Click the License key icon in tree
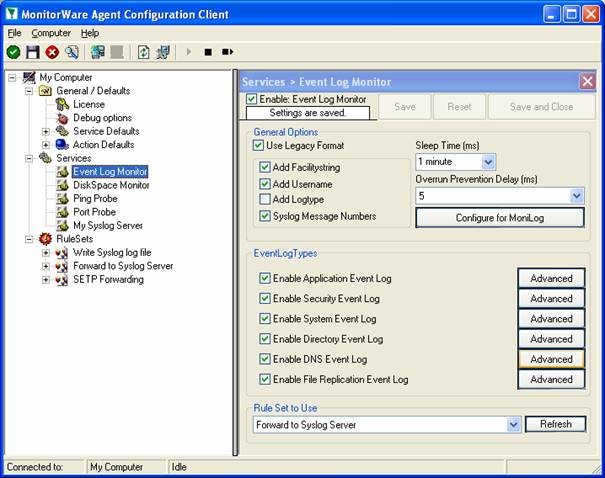The width and height of the screenshot is (605, 478). click(x=62, y=104)
